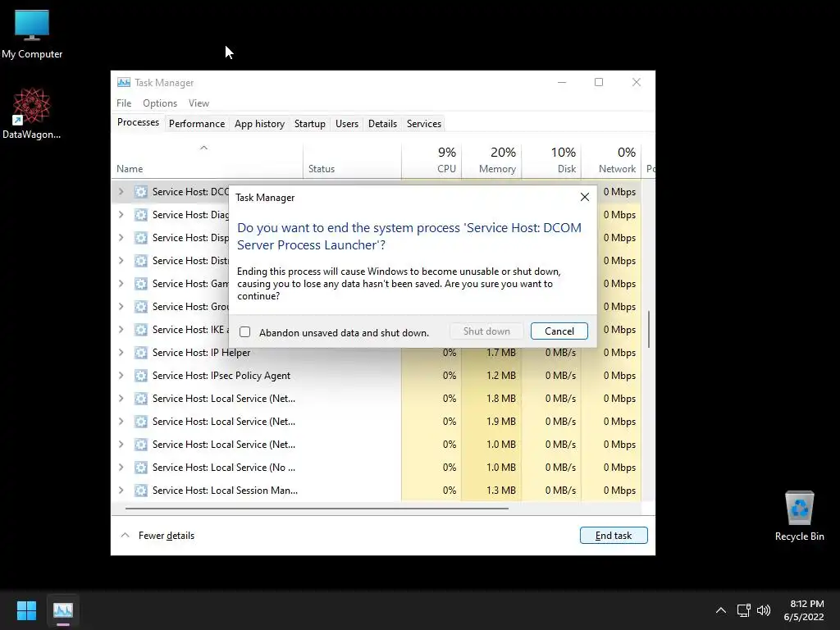
Task: Switch to the Users tab
Action: pos(347,124)
